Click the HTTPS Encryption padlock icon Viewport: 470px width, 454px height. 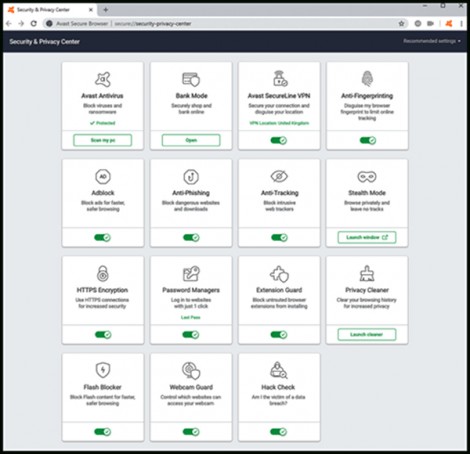coord(103,273)
